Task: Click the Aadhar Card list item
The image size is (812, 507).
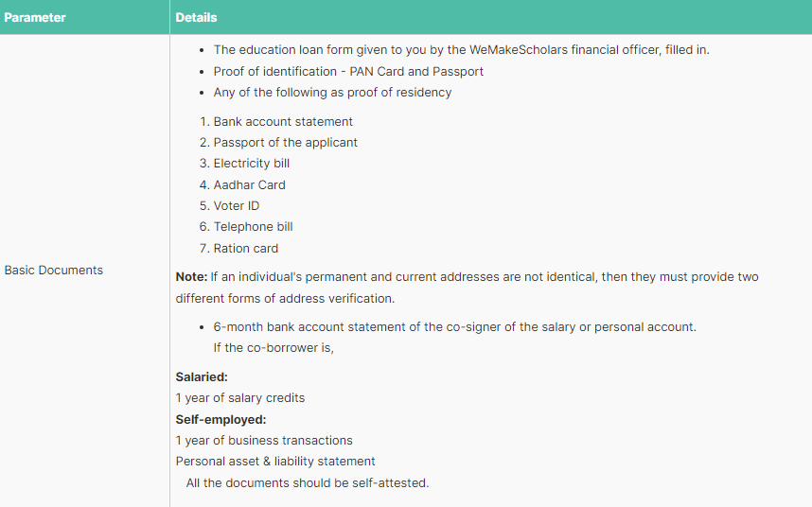Action: pyautogui.click(x=249, y=184)
